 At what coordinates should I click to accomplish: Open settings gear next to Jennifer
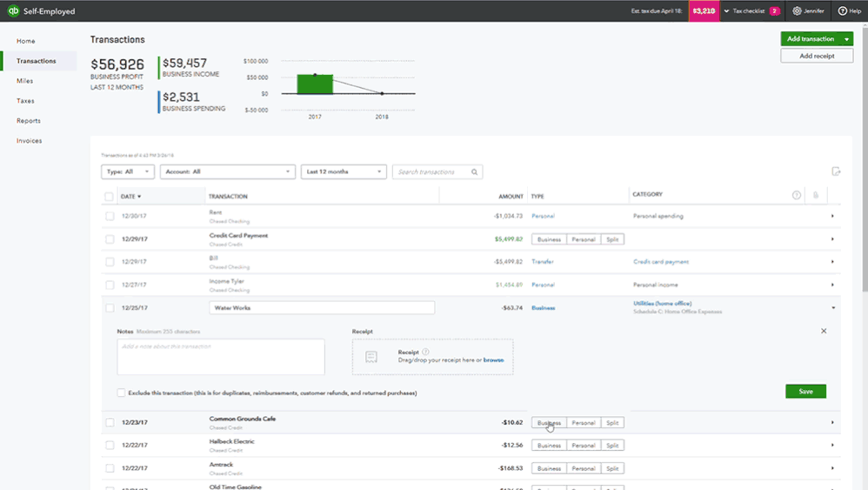click(x=797, y=11)
